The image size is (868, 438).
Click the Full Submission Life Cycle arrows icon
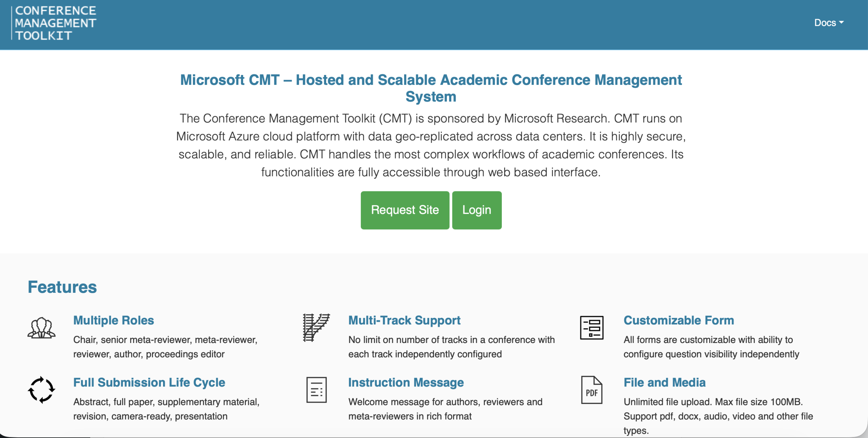tap(41, 390)
